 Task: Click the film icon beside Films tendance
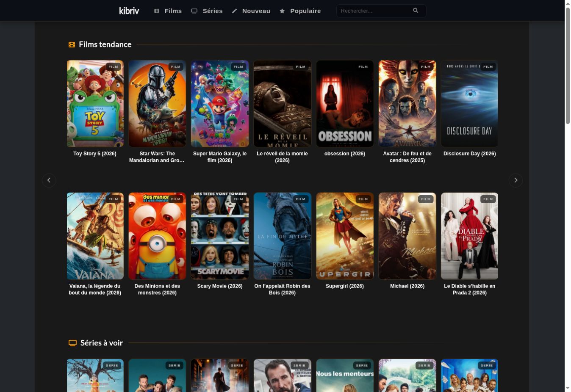click(72, 44)
